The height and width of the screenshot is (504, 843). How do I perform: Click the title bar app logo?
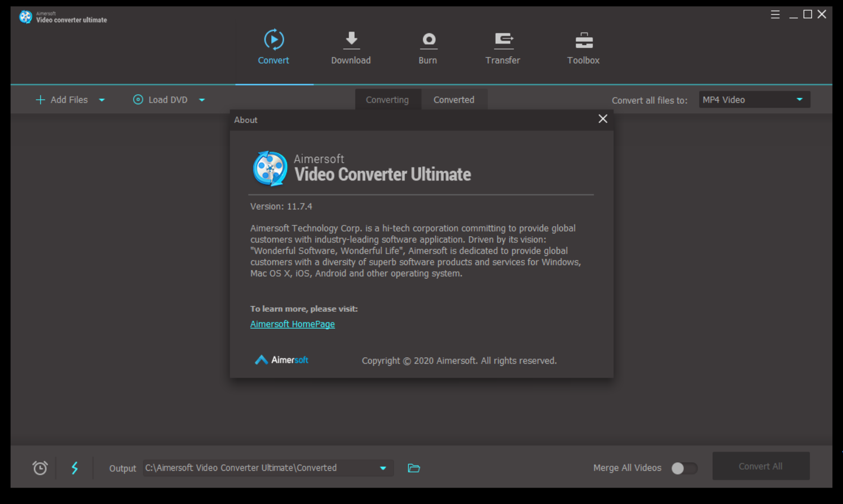[x=25, y=17]
